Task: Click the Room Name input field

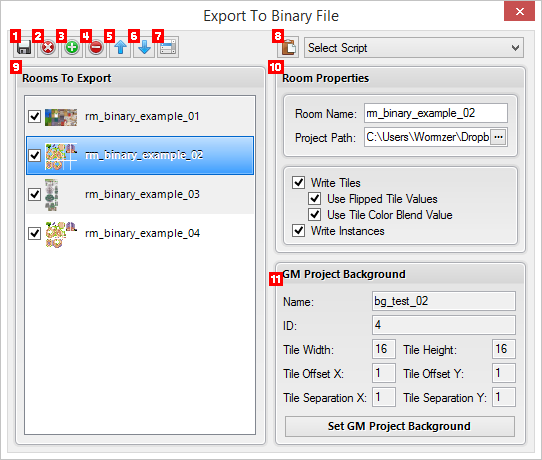Action: [436, 113]
